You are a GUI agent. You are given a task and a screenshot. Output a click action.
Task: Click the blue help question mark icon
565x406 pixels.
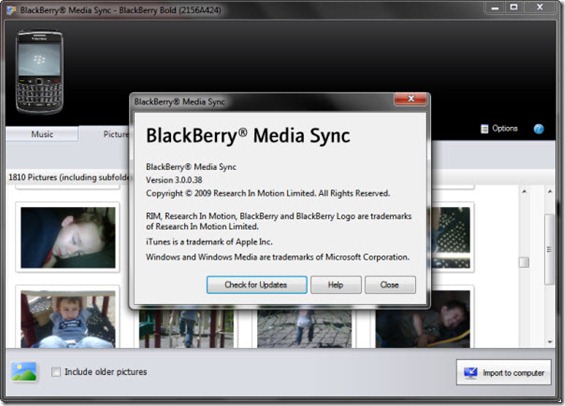point(539,129)
